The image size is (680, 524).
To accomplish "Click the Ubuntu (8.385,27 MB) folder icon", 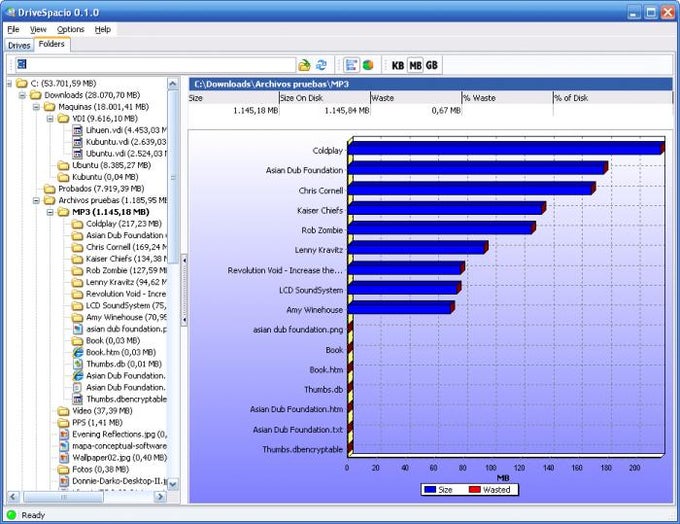I will tap(64, 165).
